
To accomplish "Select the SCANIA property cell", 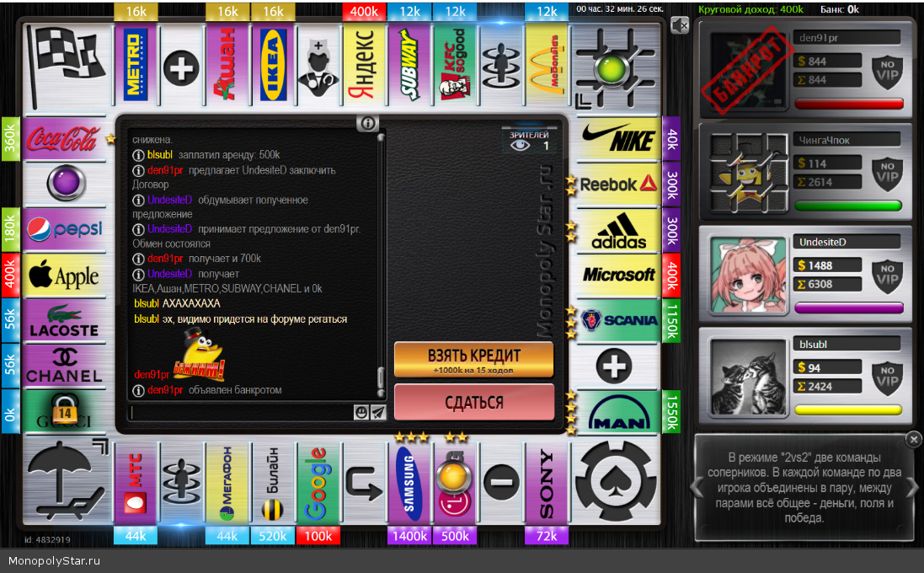I will (617, 320).
